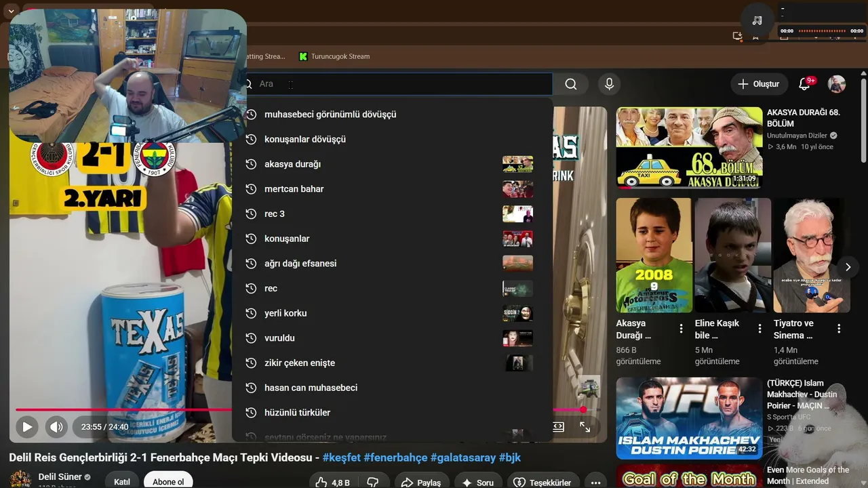Mute the video using the speaker icon

[56, 427]
